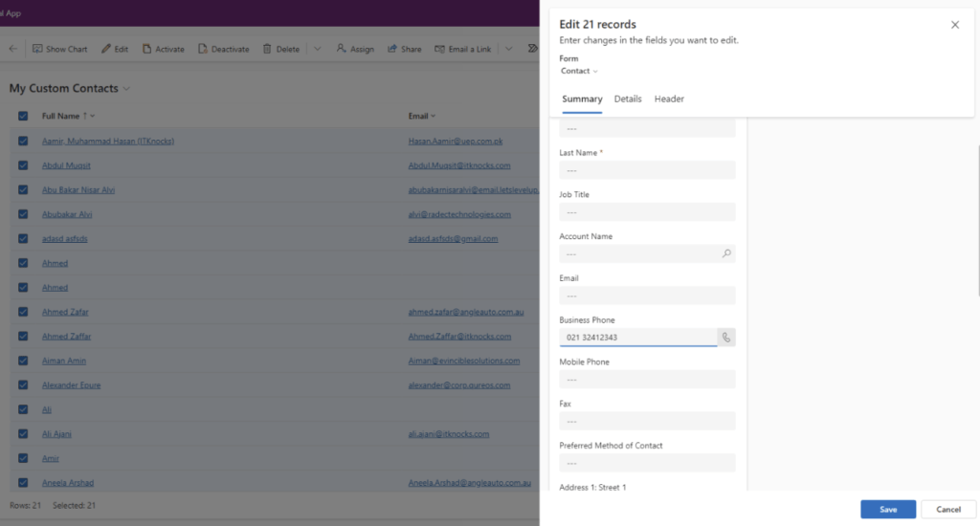Click the Share command icon
Viewport: 980px width, 526px height.
[x=392, y=49]
